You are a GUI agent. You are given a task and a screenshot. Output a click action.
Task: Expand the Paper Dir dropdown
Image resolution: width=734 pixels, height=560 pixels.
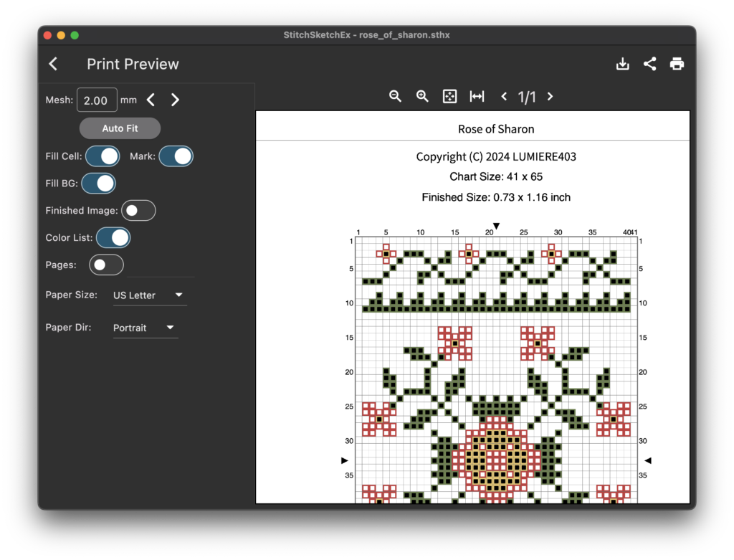tap(145, 328)
